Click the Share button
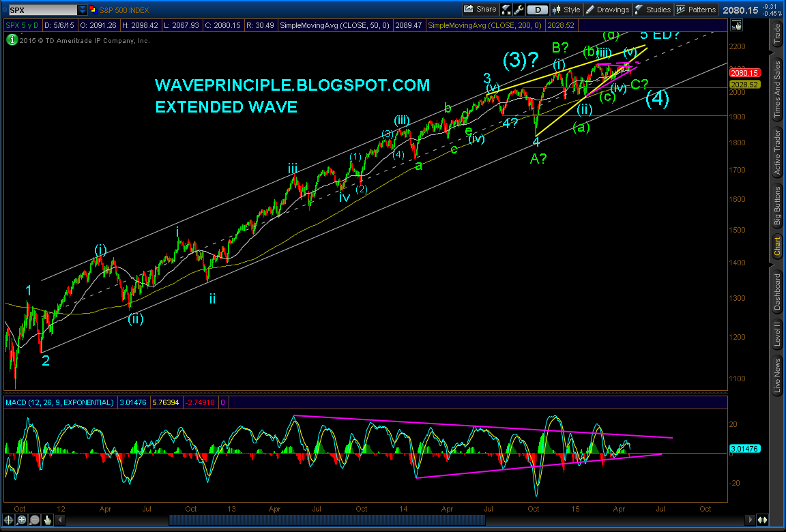Viewport: 786px width, 532px height. (x=480, y=10)
